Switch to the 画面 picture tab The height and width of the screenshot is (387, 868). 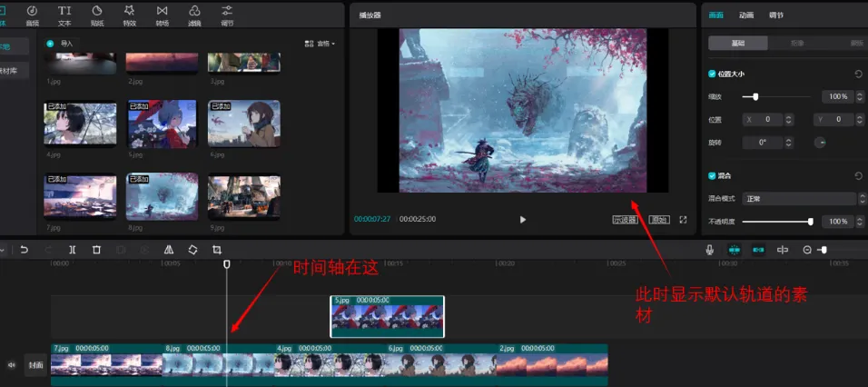tap(715, 15)
